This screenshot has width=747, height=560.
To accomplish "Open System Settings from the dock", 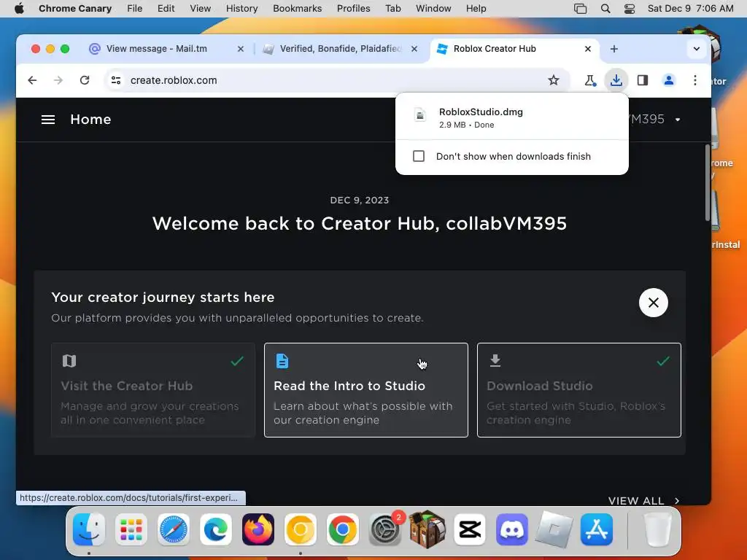I will coord(385,529).
